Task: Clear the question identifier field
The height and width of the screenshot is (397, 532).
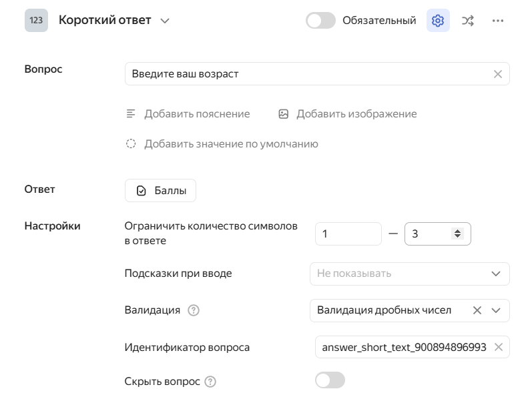Action: coord(498,347)
